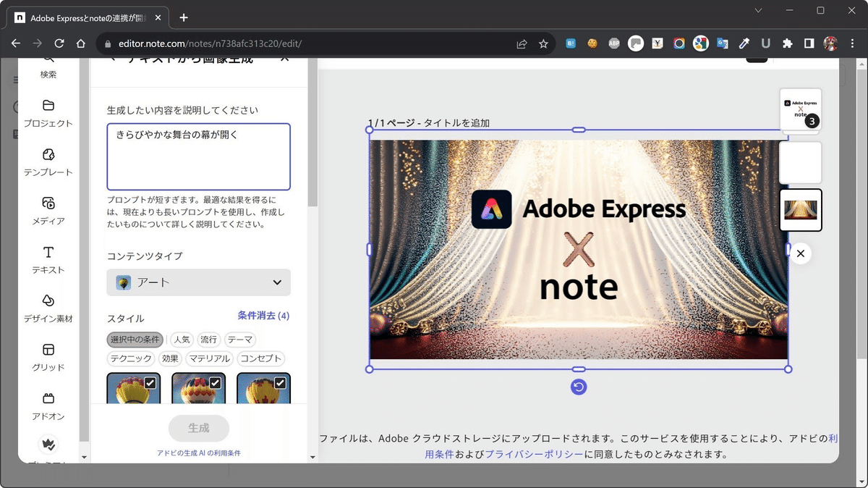Click the address bar URL
The image size is (868, 488).
(x=208, y=43)
